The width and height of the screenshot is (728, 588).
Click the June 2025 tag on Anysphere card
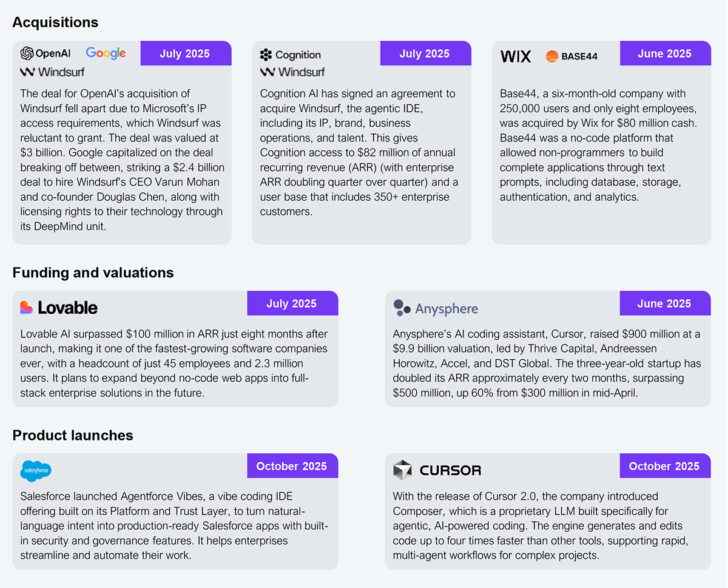point(664,303)
